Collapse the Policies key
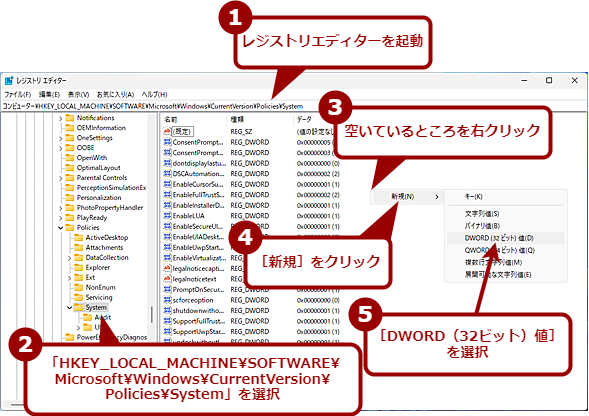 (x=60, y=228)
